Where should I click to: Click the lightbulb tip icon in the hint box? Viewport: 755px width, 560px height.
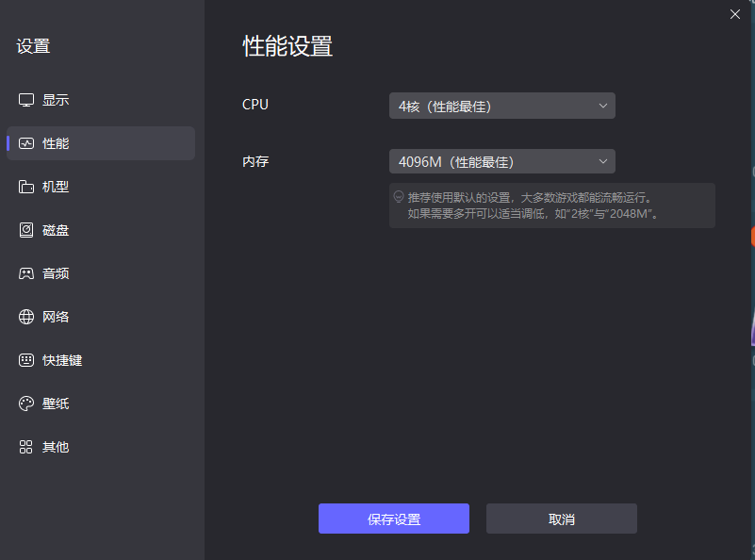point(399,195)
